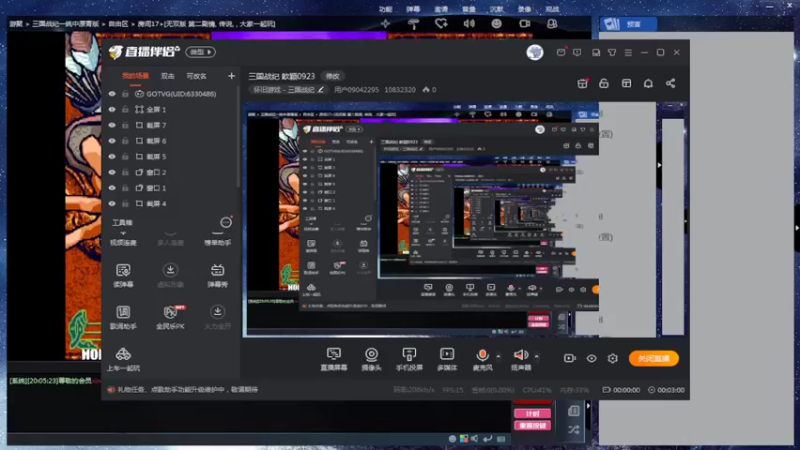Open the 读弹幕 tool
The width and height of the screenshot is (800, 450).
[123, 276]
